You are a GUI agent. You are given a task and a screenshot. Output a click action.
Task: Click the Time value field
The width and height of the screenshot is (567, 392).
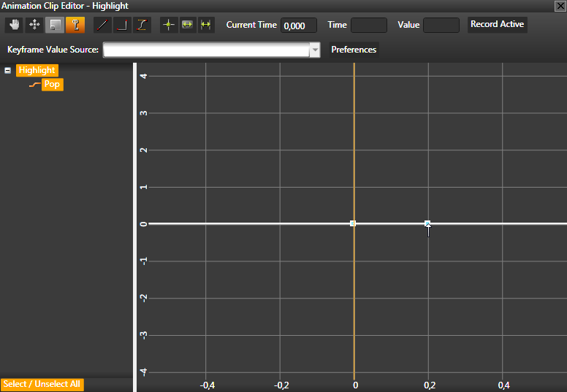pyautogui.click(x=369, y=26)
